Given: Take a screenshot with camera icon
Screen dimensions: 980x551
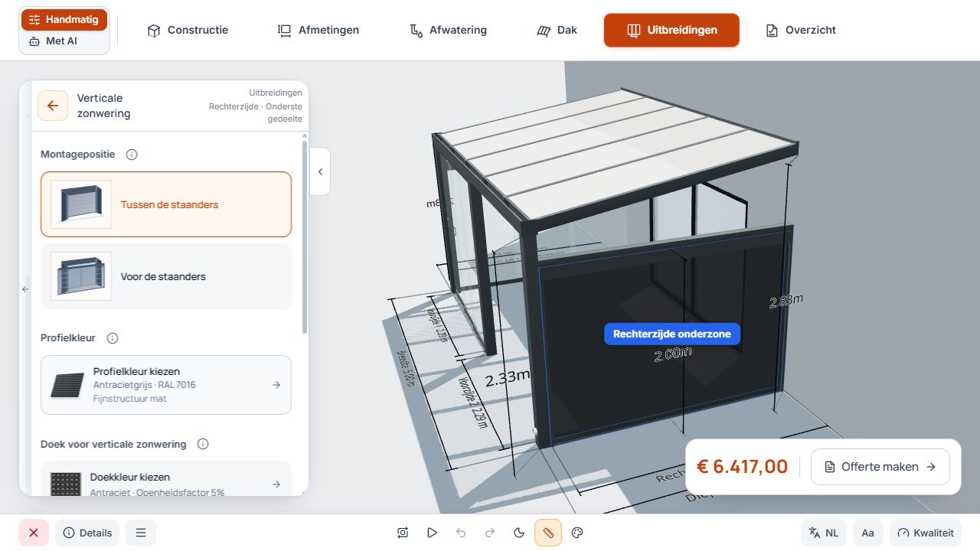Looking at the screenshot, I should click(403, 533).
